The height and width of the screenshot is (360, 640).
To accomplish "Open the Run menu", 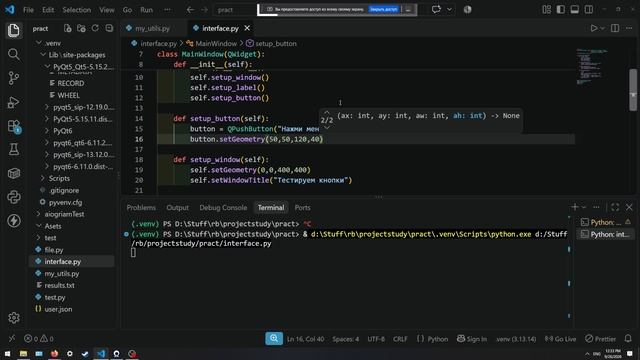I will (x=147, y=10).
